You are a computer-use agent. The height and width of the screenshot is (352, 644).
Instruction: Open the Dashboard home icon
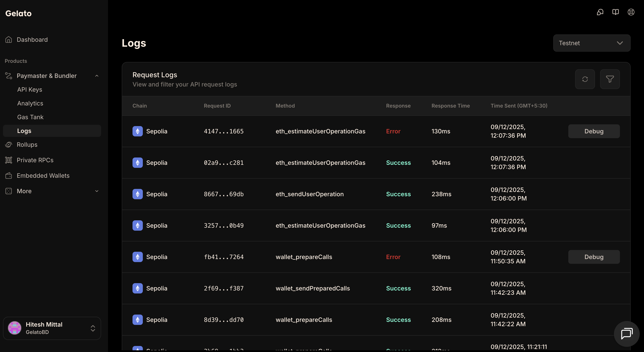point(9,40)
